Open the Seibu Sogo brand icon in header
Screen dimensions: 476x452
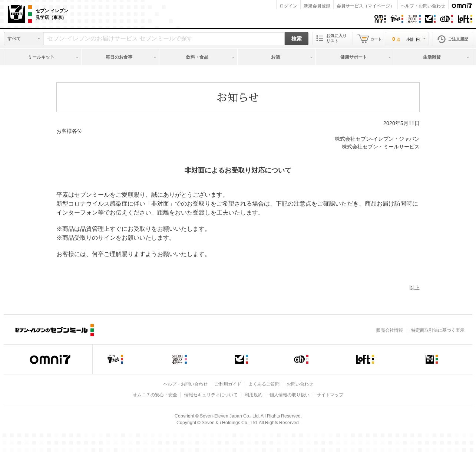pos(414,19)
